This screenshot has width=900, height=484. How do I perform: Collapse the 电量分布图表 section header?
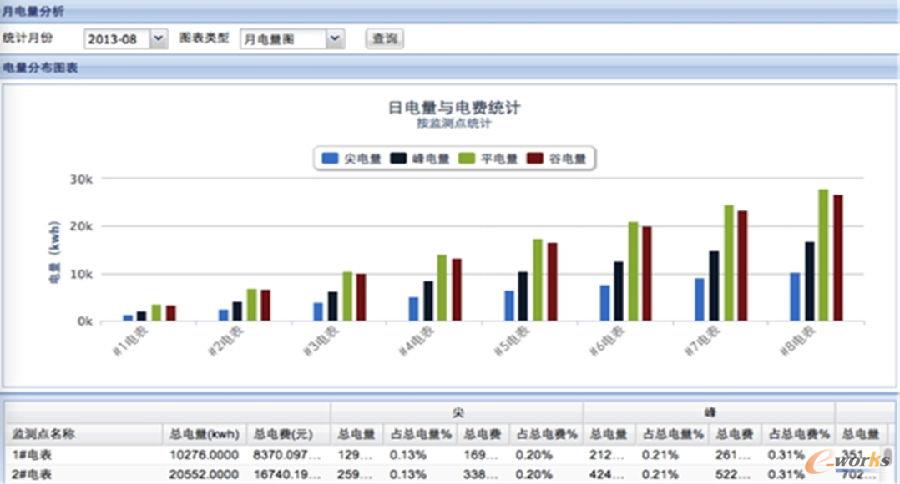pyautogui.click(x=40, y=68)
